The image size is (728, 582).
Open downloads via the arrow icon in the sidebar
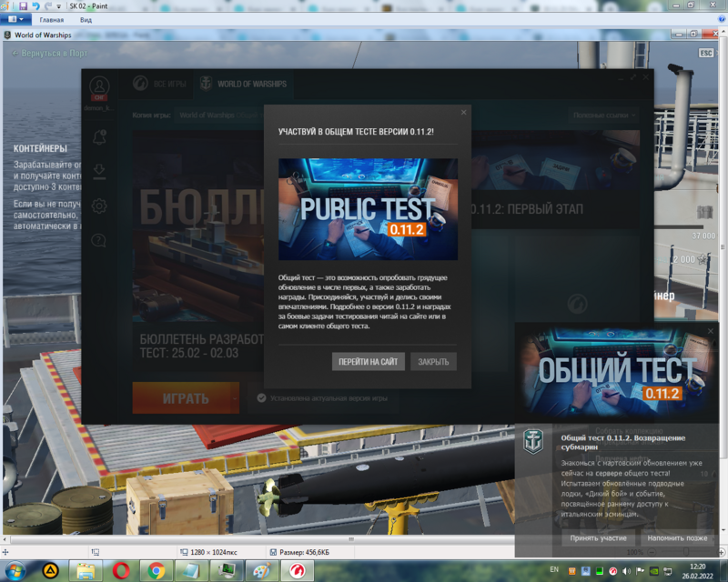tap(99, 170)
